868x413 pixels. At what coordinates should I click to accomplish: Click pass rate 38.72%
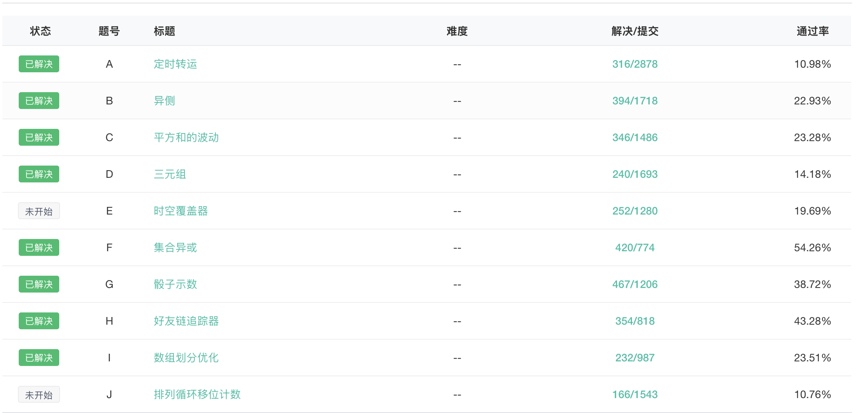tap(813, 284)
